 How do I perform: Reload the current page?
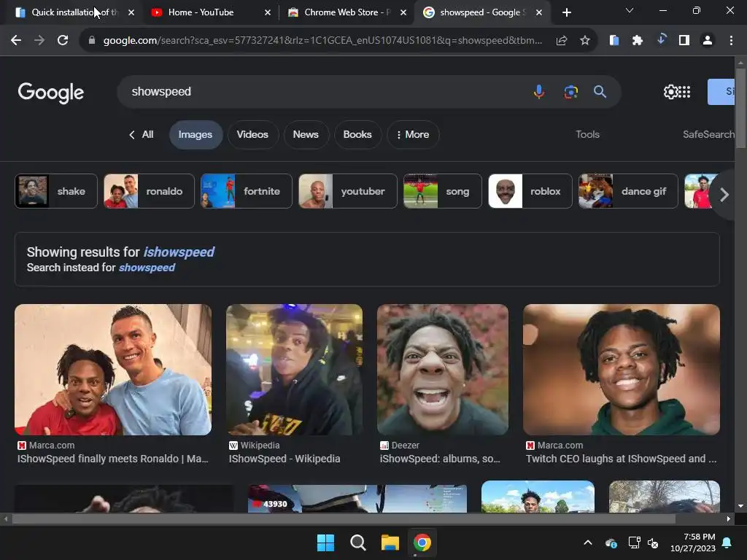(63, 41)
